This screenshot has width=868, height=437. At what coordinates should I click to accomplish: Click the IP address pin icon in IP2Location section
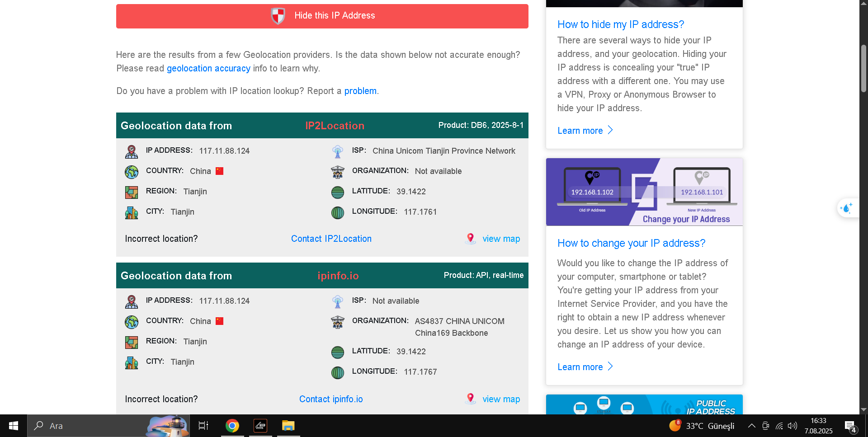tap(132, 151)
